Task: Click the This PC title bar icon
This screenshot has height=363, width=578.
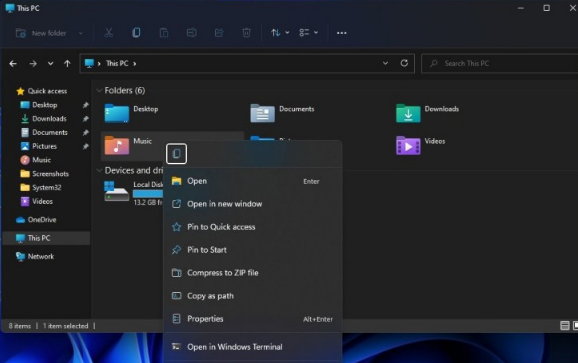Action: 10,8
